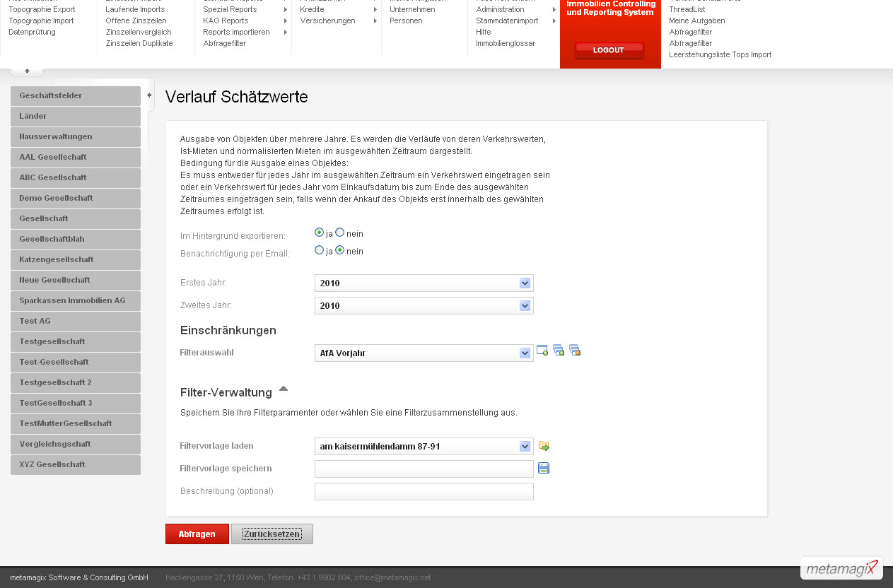
Task: Click into the Filtervorlage speichern field
Action: (424, 469)
